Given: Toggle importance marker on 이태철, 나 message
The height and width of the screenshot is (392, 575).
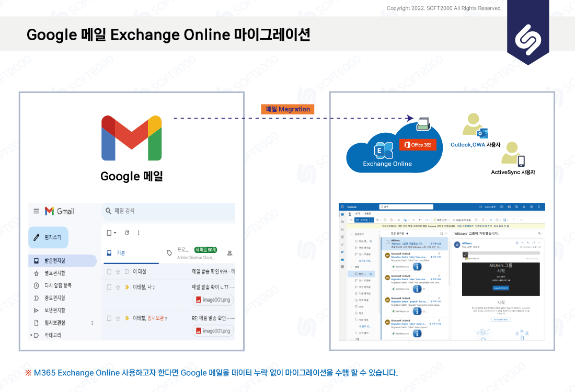Looking at the screenshot, I should (x=127, y=287).
